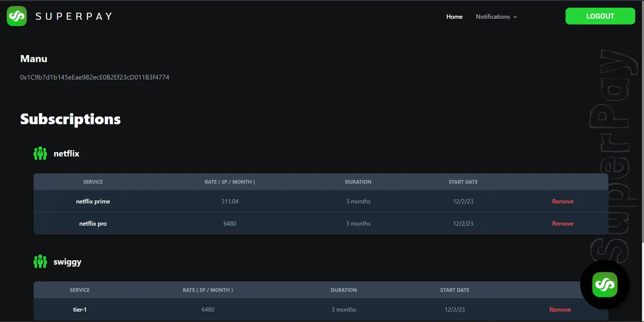The width and height of the screenshot is (644, 322).
Task: Click the SUPERPAY brand name text
Action: (x=74, y=17)
